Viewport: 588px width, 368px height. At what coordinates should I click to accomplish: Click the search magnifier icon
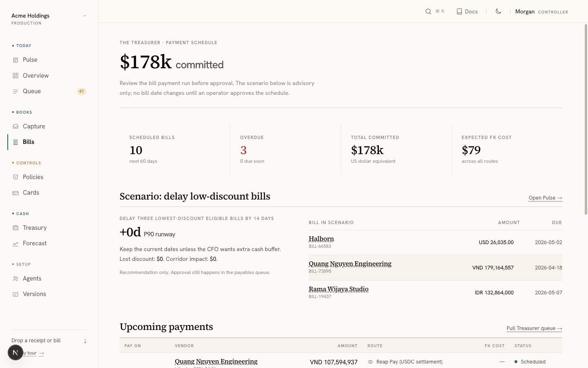(428, 11)
